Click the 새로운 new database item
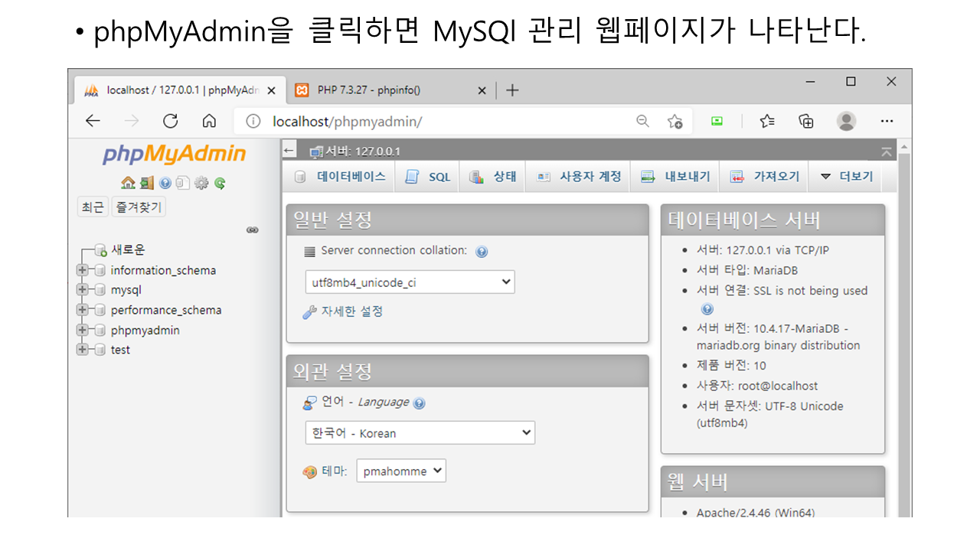This screenshot has width=980, height=551. click(127, 249)
